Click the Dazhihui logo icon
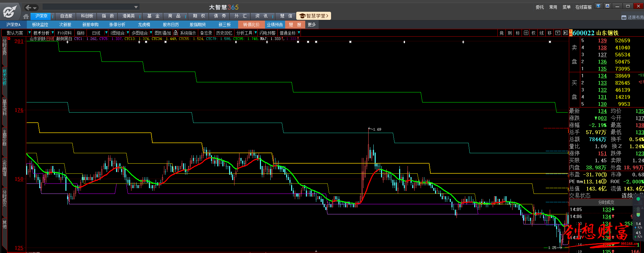Image resolution: width=644 pixels, height=253 pixels. (x=10, y=12)
